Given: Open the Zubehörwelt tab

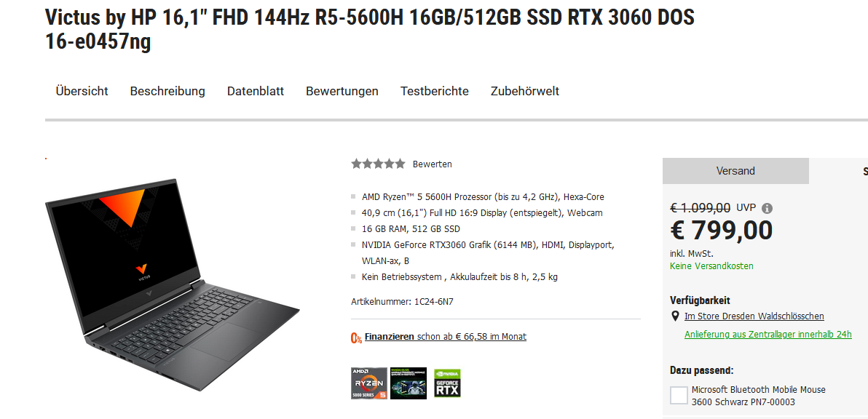Looking at the screenshot, I should (x=525, y=91).
